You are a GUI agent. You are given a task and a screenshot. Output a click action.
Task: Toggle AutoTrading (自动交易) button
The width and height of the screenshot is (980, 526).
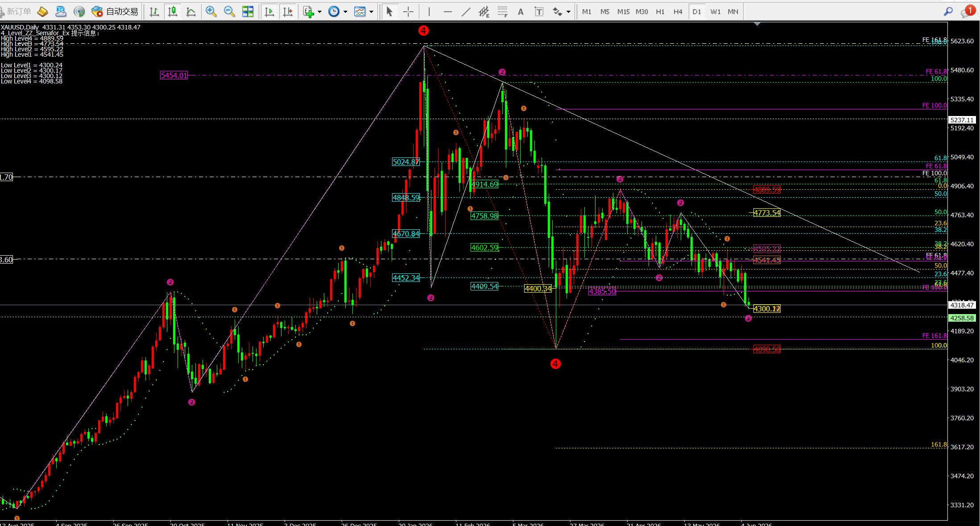coord(115,12)
